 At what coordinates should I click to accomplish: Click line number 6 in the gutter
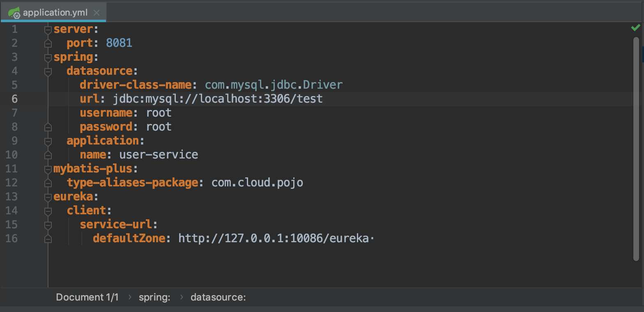[x=14, y=99]
